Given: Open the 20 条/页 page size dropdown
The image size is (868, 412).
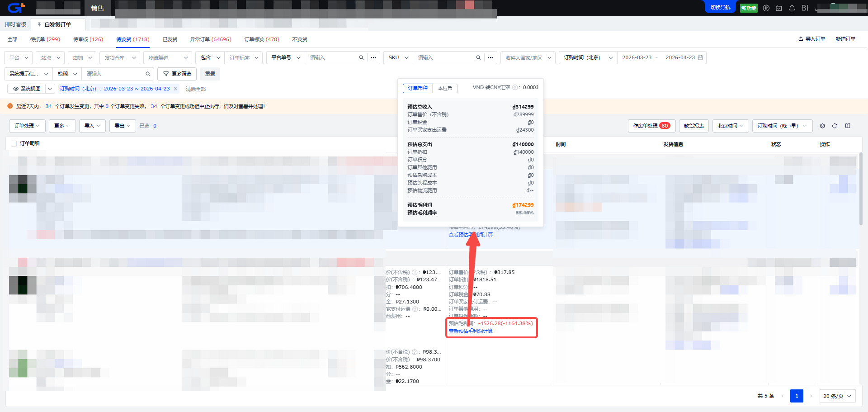Looking at the screenshot, I should click(837, 396).
